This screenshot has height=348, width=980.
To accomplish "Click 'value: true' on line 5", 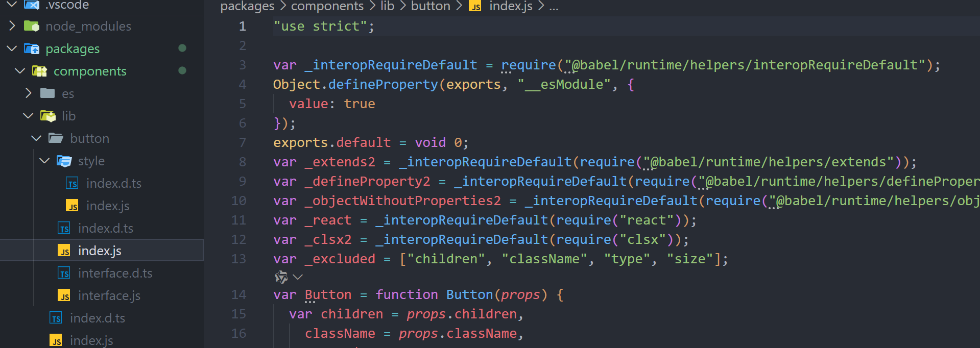I will pos(332,104).
